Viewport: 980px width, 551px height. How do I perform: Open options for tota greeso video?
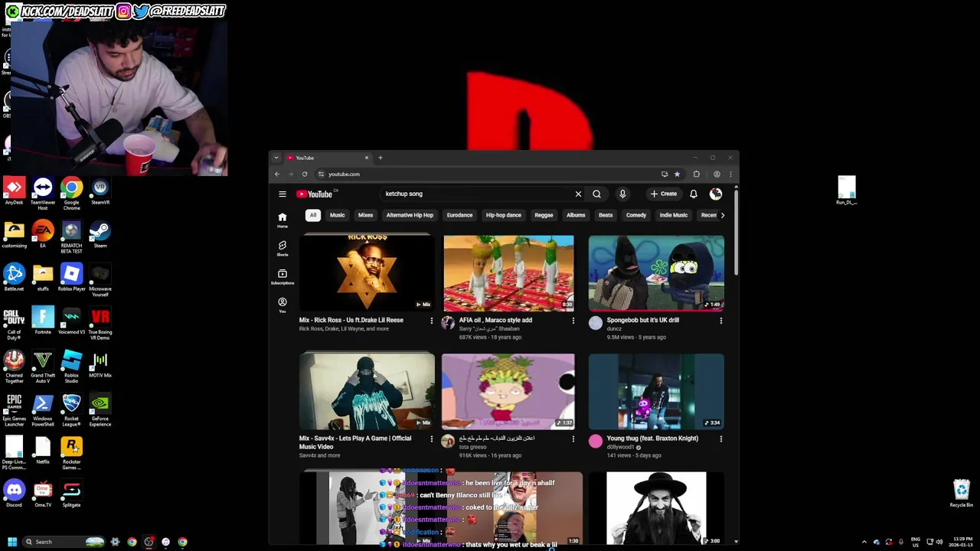point(573,439)
